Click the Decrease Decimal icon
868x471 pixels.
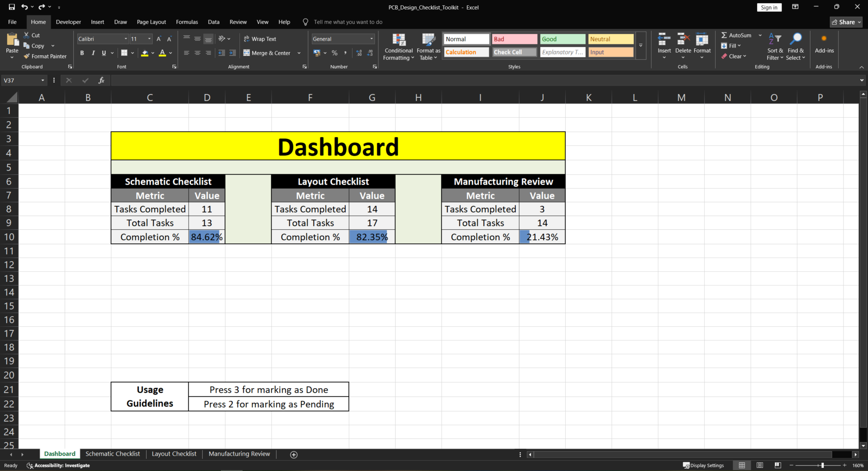pyautogui.click(x=370, y=53)
